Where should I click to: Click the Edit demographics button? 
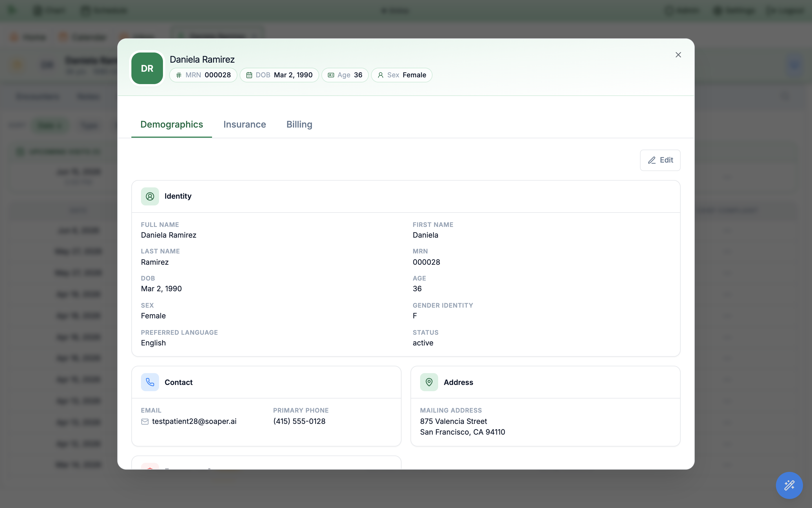coord(660,160)
